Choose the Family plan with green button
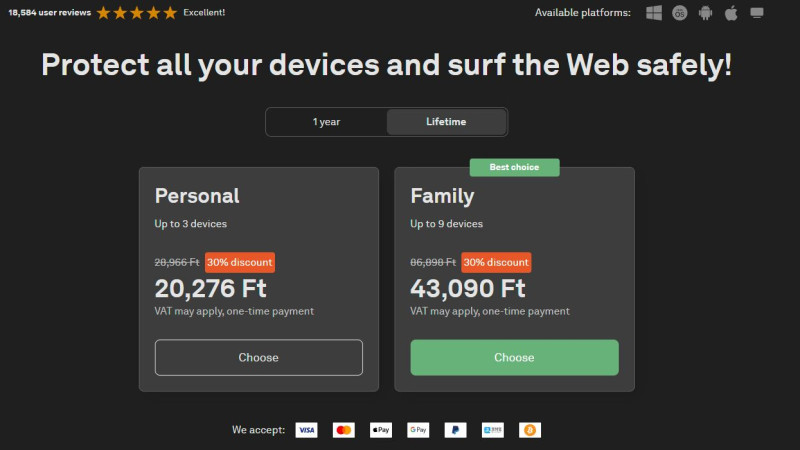The image size is (800, 450). click(514, 358)
